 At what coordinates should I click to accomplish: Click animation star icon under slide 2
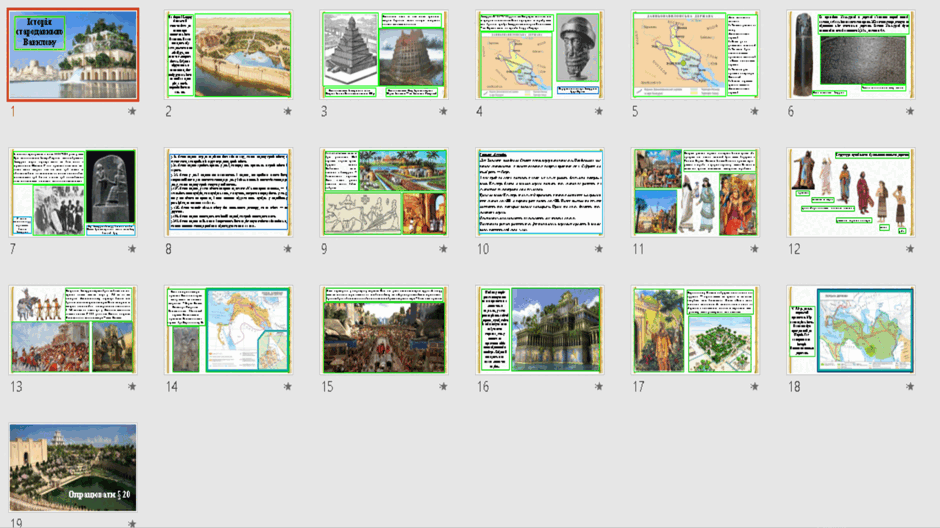[288, 111]
